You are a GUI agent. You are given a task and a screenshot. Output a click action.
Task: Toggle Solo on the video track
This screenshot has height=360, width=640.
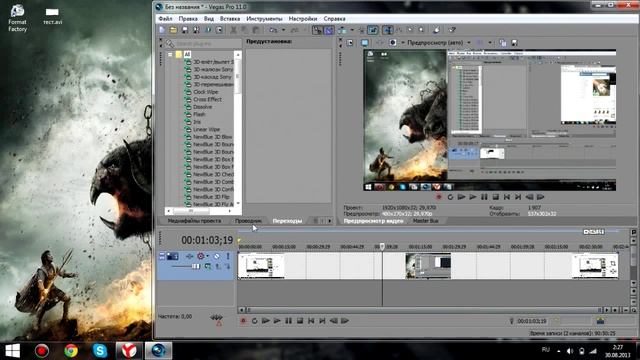point(228,256)
